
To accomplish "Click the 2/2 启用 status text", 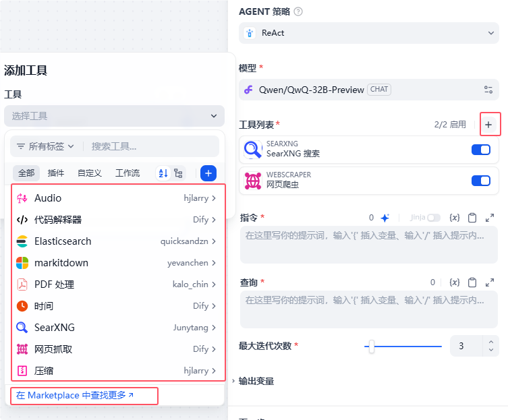I will [450, 124].
